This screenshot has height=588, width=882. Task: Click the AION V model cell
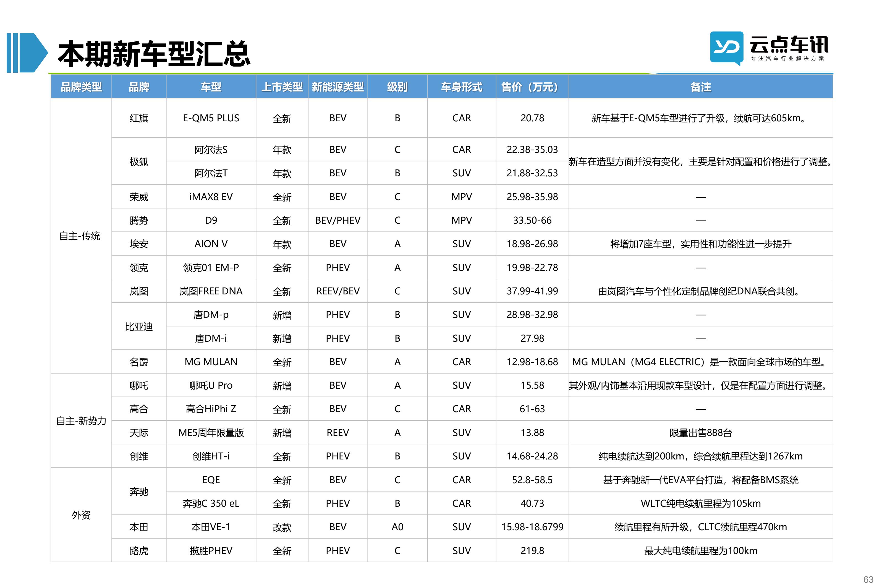coord(211,244)
